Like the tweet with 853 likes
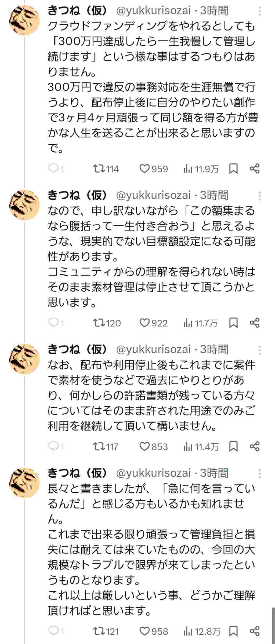This screenshot has width=275, height=644. [x=145, y=447]
